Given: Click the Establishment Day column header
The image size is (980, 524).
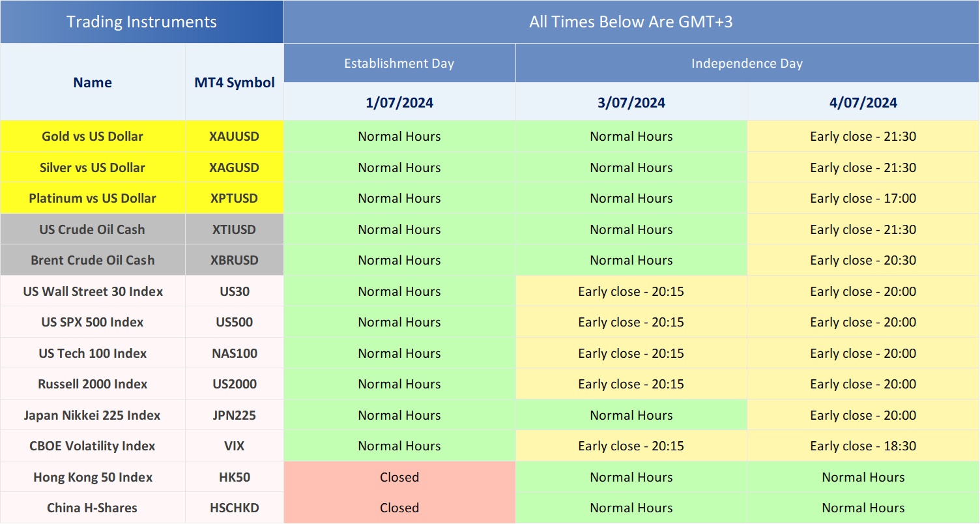Looking at the screenshot, I should [x=399, y=63].
